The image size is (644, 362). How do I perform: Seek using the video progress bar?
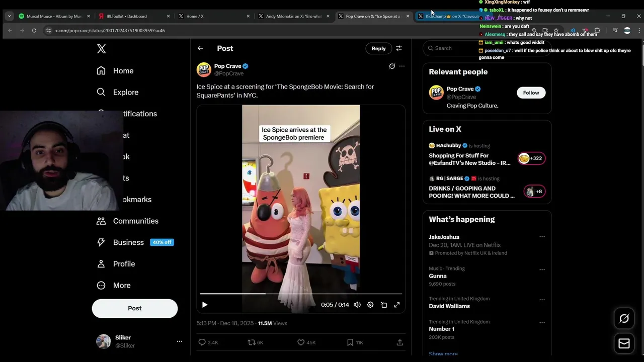tap(301, 294)
